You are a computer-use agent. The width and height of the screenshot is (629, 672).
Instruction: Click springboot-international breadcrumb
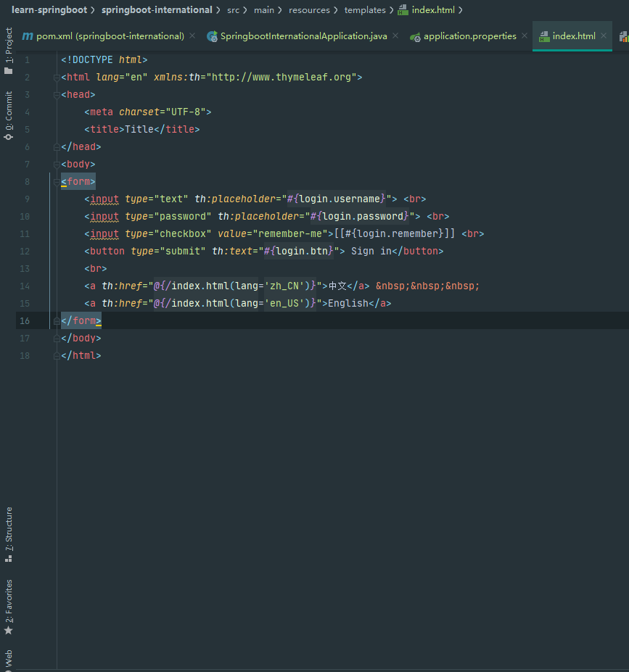coord(157,10)
